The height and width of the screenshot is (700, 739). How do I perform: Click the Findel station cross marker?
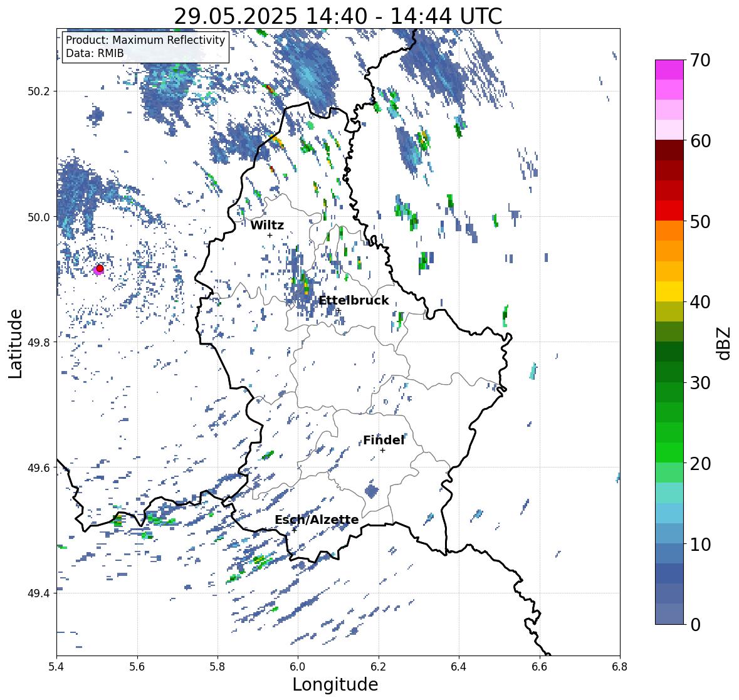[x=383, y=451]
